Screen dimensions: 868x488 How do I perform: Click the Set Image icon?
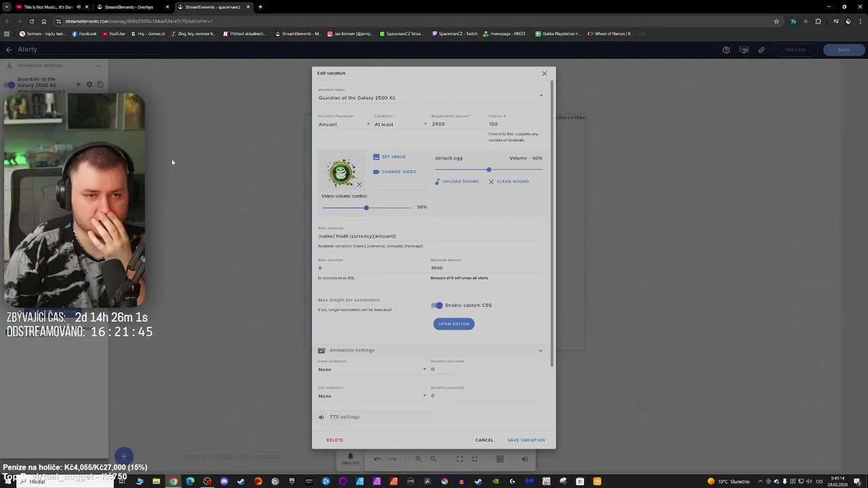[x=376, y=157]
